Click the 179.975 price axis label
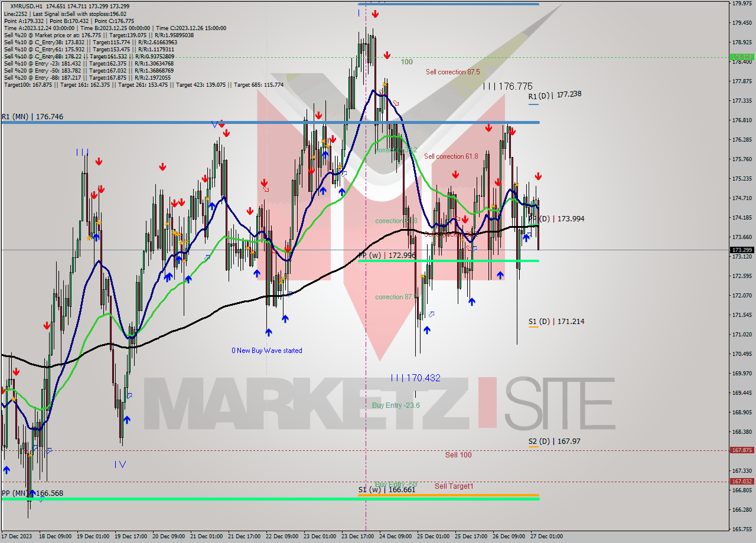Screen dimensions: 756x543 [741, 4]
